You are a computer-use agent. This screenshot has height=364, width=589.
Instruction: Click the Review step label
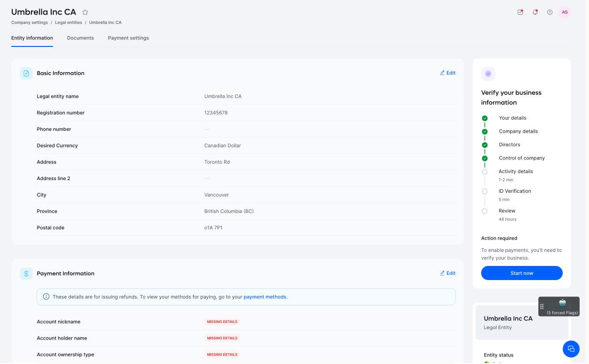tap(507, 211)
